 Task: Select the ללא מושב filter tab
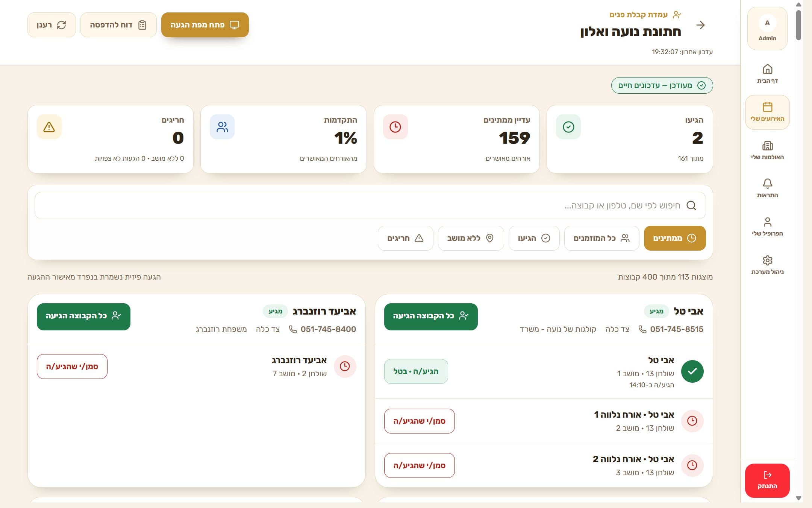click(x=471, y=238)
